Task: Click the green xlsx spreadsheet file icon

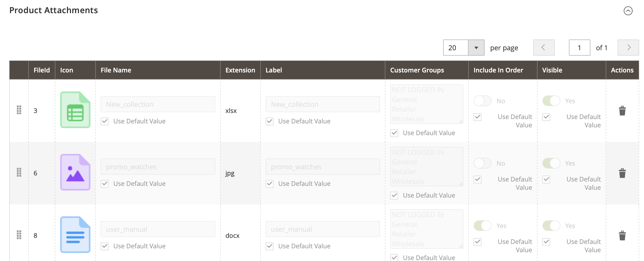Action: pyautogui.click(x=75, y=110)
